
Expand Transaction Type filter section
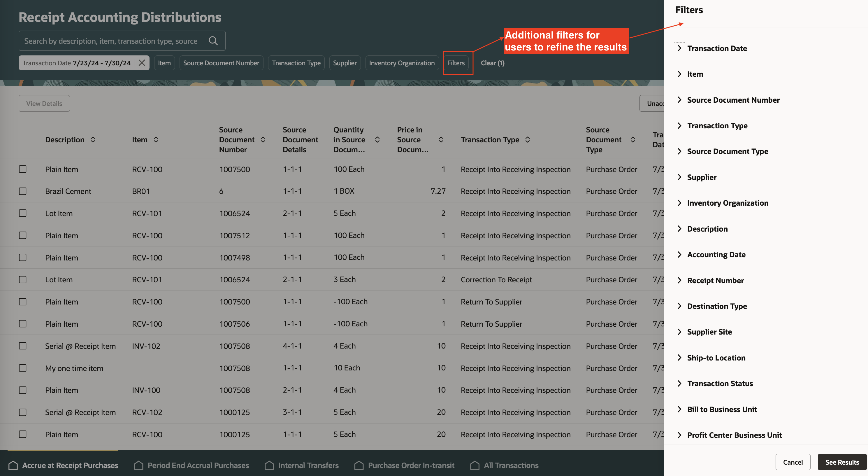pos(679,125)
